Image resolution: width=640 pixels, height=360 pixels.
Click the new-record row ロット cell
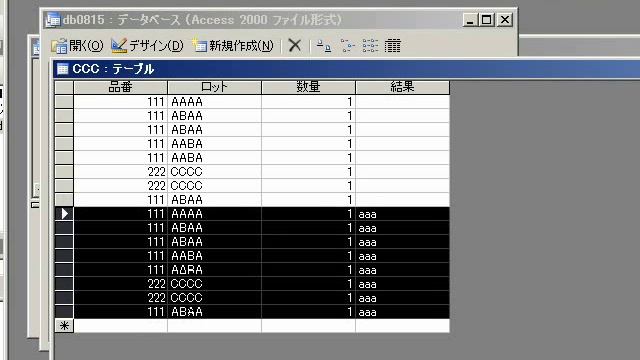coord(214,326)
